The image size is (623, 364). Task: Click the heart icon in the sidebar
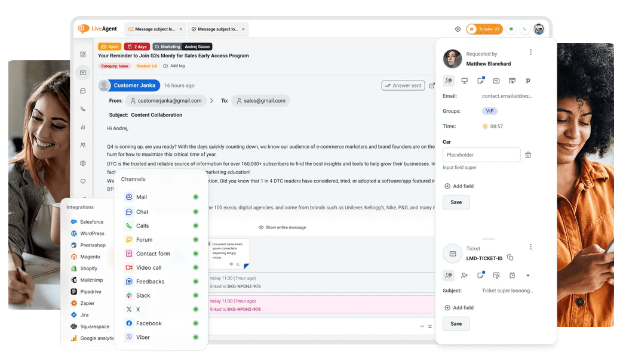point(82,181)
